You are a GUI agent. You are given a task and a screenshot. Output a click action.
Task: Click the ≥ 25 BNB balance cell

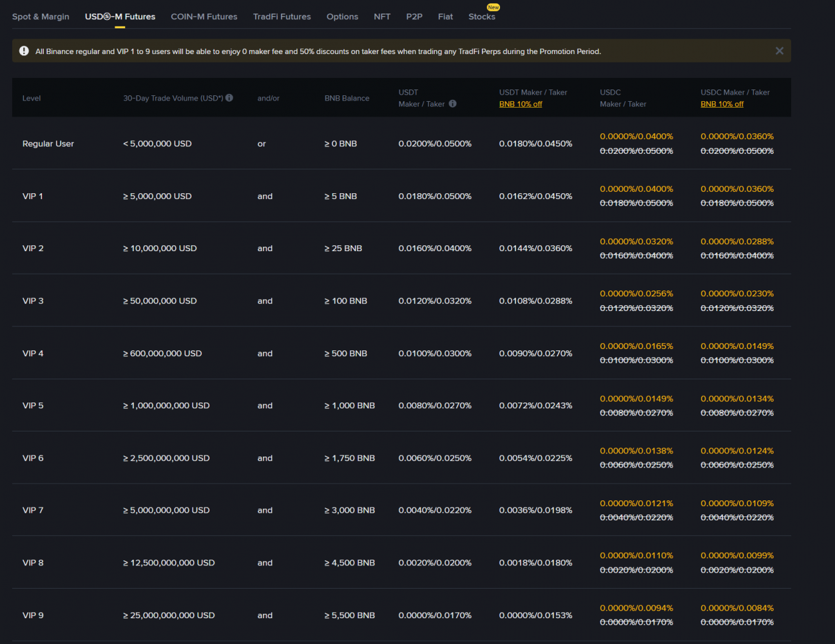343,249
